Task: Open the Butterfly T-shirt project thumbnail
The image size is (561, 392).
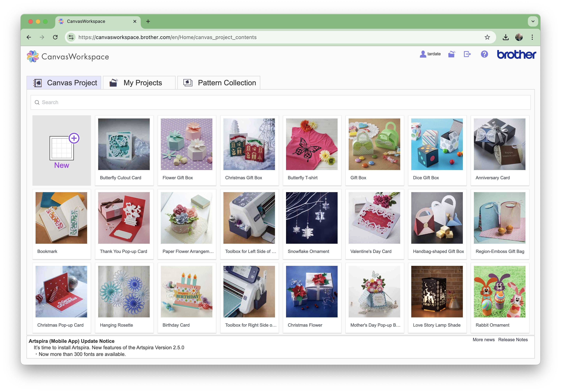Action: [312, 144]
